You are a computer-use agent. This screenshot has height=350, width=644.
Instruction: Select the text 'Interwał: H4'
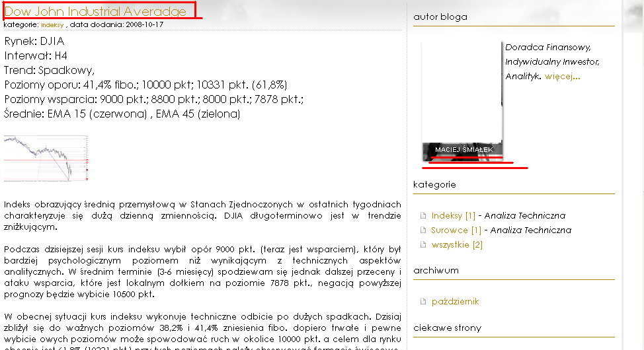(x=36, y=56)
